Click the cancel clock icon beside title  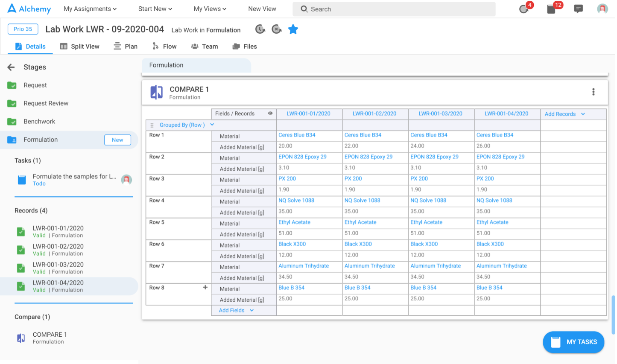coord(277,29)
